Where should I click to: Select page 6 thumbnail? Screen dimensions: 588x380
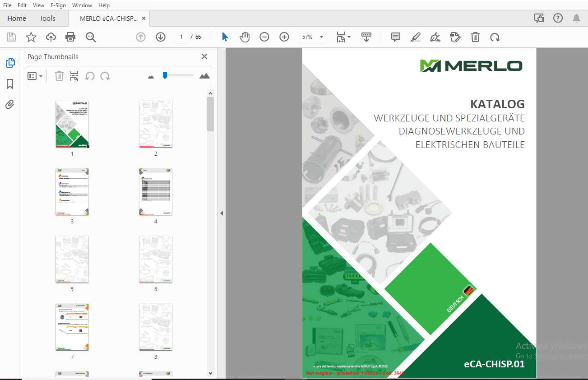point(156,260)
